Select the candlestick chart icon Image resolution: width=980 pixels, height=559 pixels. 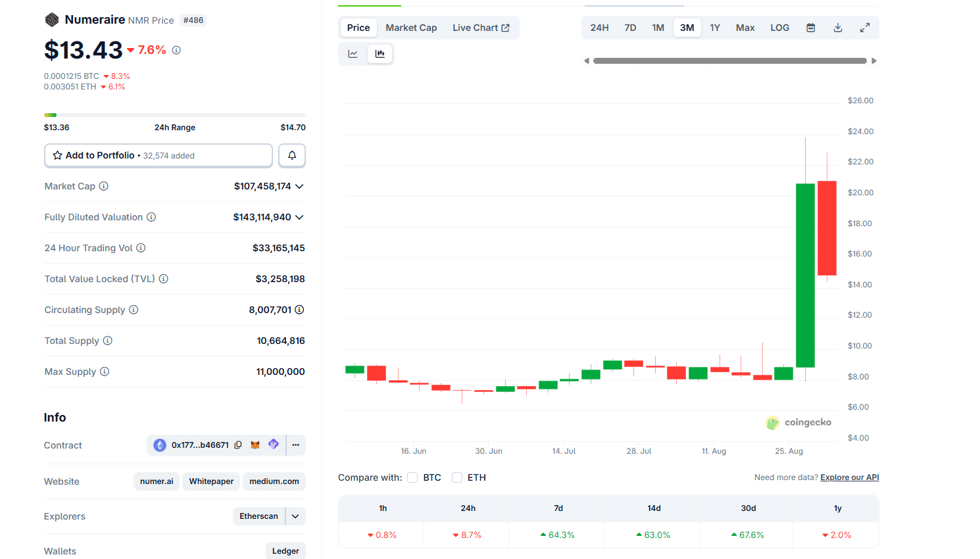click(380, 54)
